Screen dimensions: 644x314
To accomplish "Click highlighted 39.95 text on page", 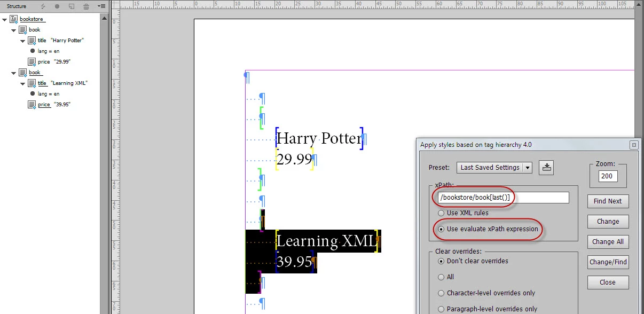I will [294, 262].
